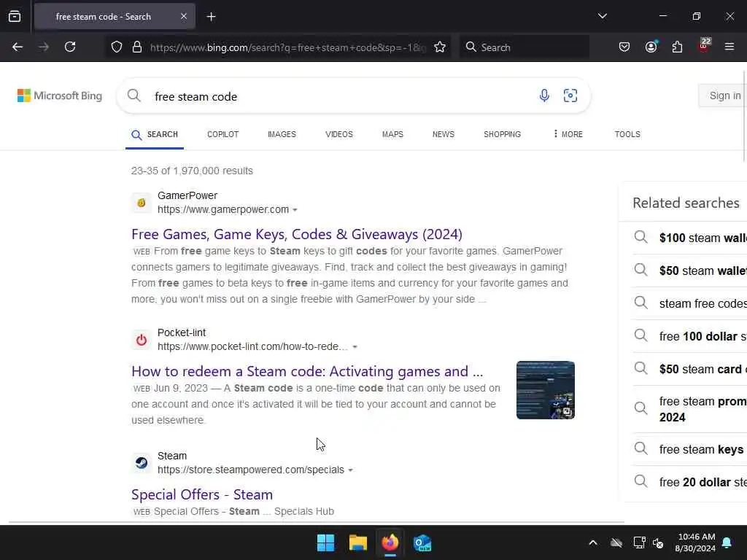Select related search free 100 dollar

tap(690, 336)
